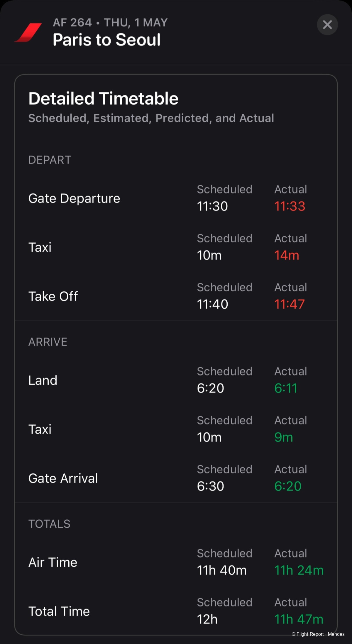The width and height of the screenshot is (352, 644).
Task: Tap the Air France airline logo
Action: 28,33
